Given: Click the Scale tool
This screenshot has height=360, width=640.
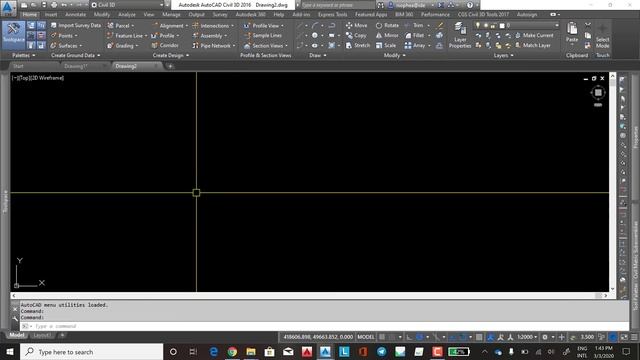Looking at the screenshot, I should (386, 46).
